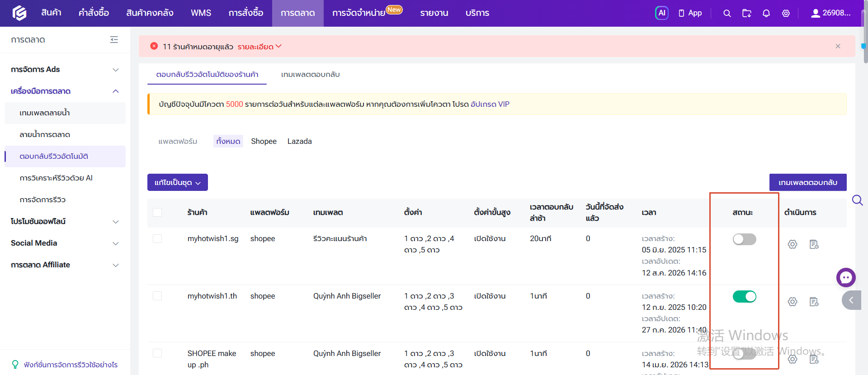Switch to the เทมเพลตตอบกลับ tab
This screenshot has width=868, height=375.
point(310,75)
